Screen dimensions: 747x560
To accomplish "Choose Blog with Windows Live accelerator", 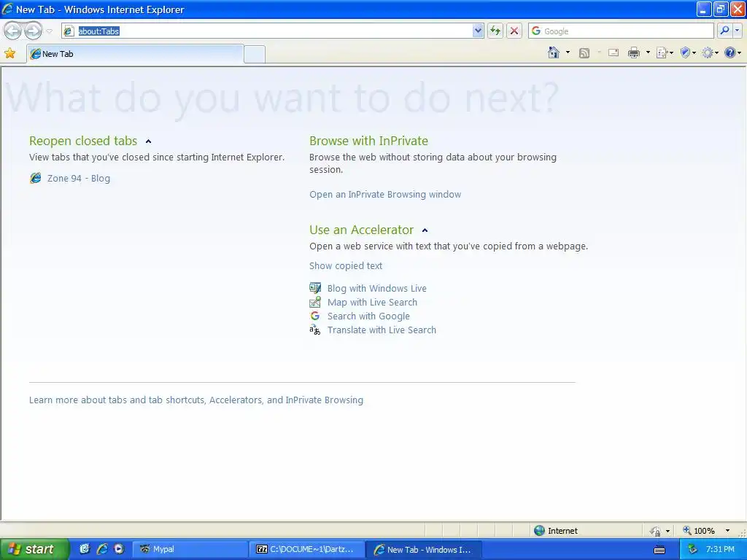I will coord(377,288).
